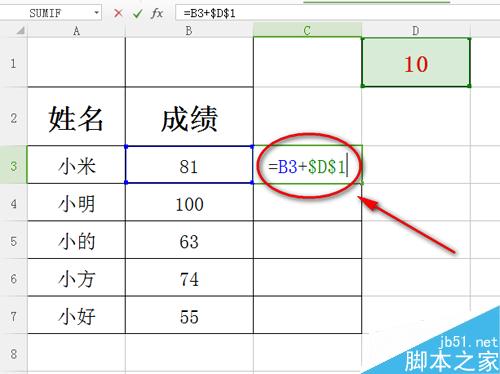Select column A header
This screenshot has width=500, height=374.
coord(76,31)
